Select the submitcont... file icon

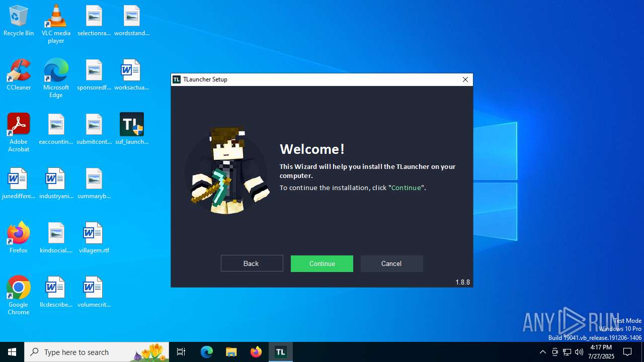[x=94, y=129]
